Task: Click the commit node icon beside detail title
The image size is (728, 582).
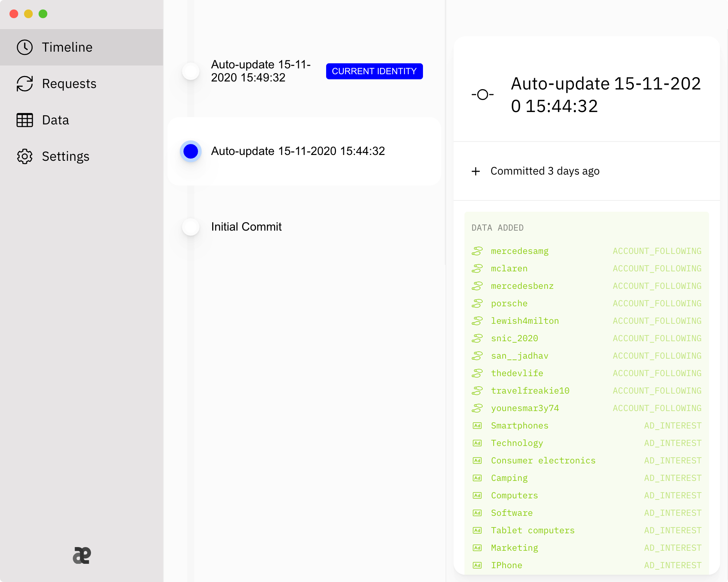Action: coord(482,95)
